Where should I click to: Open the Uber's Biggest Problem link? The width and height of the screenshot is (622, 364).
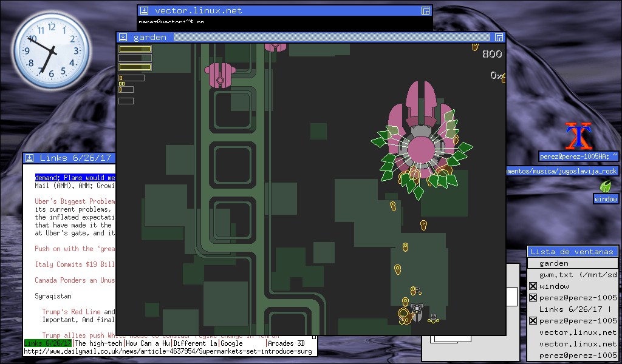click(x=75, y=201)
